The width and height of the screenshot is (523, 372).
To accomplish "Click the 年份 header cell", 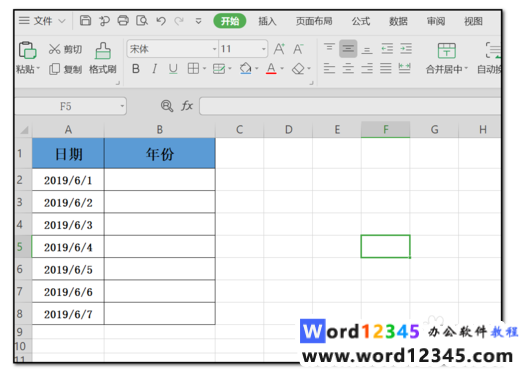I will tap(160, 154).
